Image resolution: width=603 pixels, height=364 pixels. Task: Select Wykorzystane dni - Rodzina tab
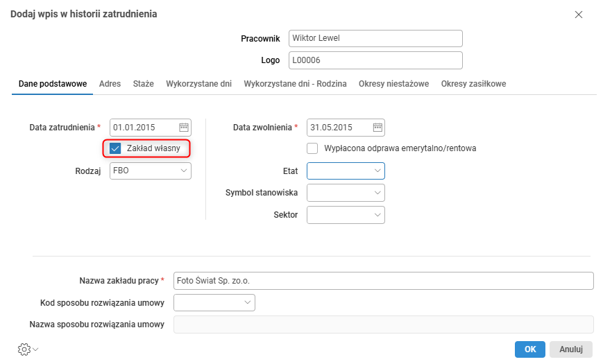[295, 84]
